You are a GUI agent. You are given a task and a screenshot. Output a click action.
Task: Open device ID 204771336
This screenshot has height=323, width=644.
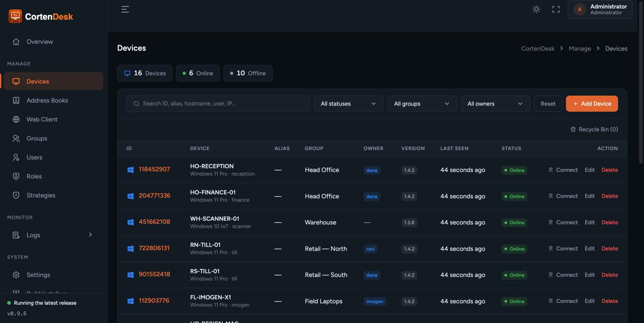[x=154, y=196]
